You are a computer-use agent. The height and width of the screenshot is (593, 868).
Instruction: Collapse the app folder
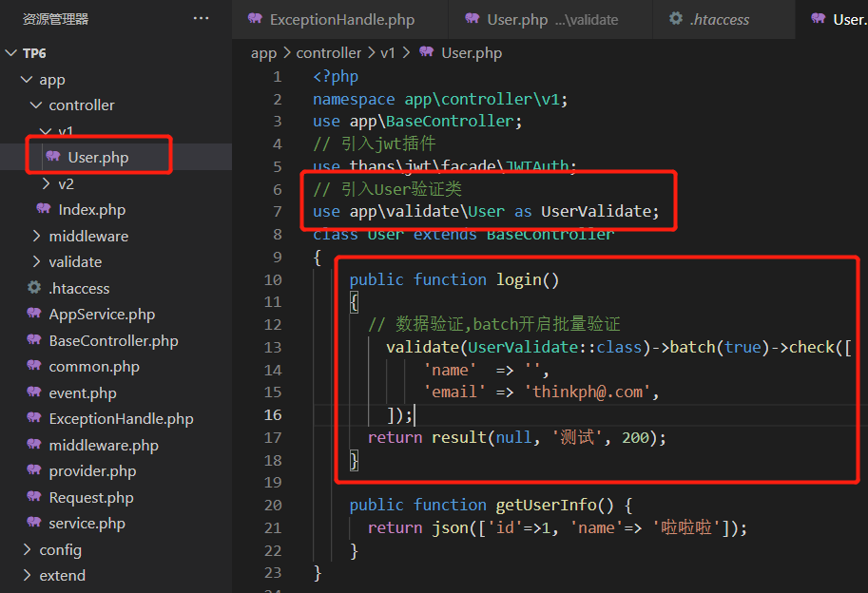click(x=27, y=80)
